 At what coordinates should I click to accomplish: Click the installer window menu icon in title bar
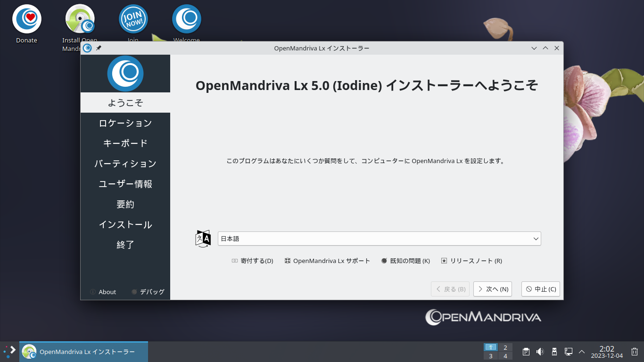coord(87,48)
